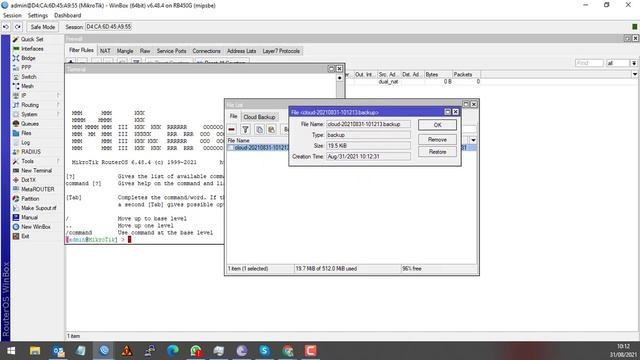Switch to the Cloud Backup tab
The height and width of the screenshot is (360, 640).
pyautogui.click(x=259, y=117)
